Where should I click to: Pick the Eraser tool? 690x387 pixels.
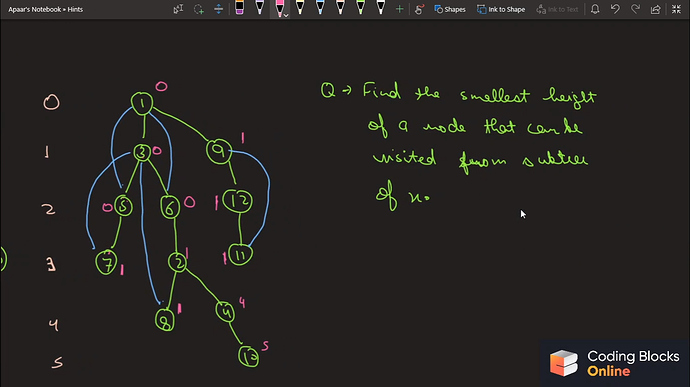click(x=239, y=8)
